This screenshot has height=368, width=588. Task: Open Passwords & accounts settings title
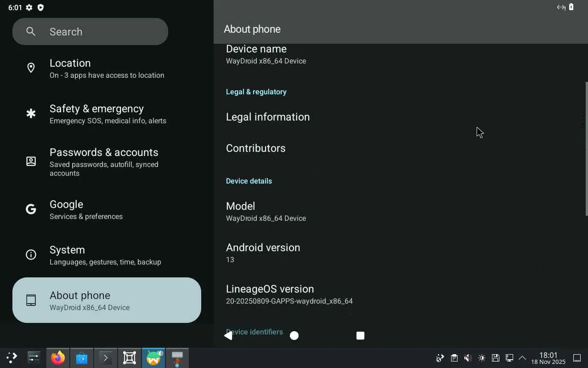104,152
